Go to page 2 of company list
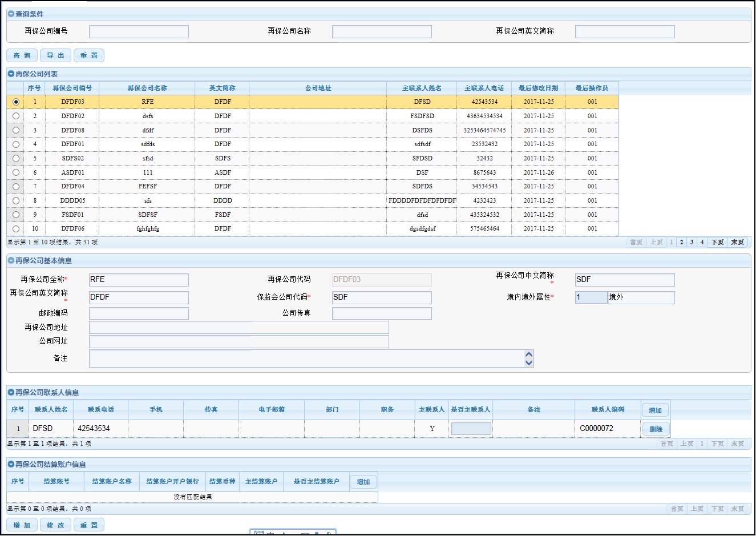The image size is (756, 536). tap(681, 243)
